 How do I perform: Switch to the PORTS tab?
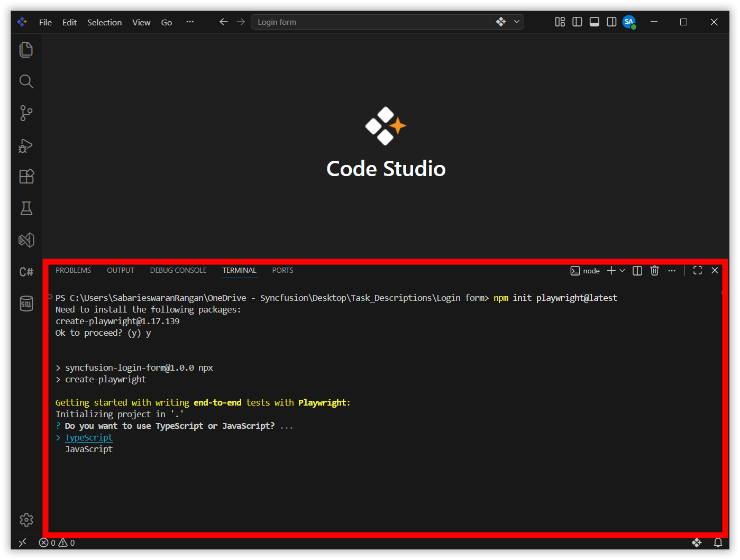(x=282, y=270)
